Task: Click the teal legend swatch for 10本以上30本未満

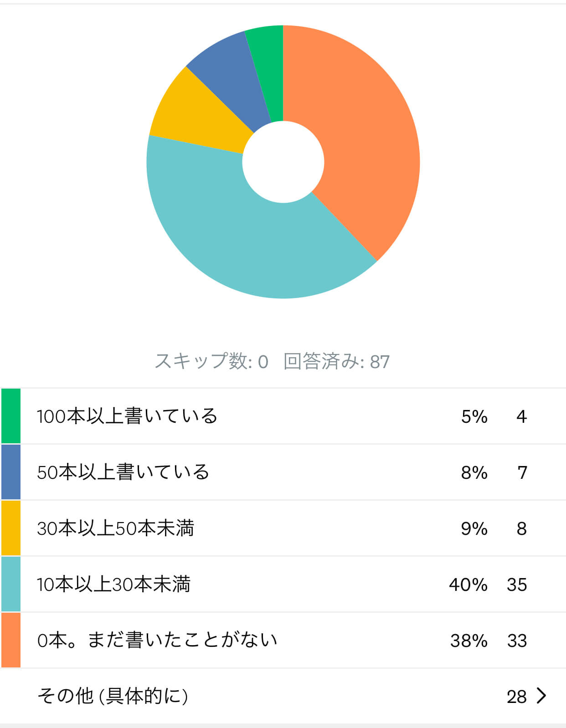Action: click(11, 584)
